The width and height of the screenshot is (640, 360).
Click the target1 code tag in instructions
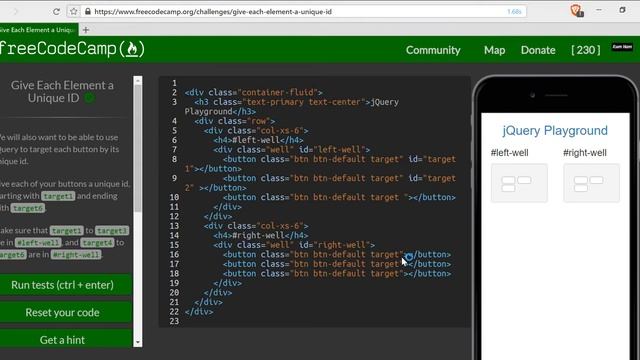[58, 196]
